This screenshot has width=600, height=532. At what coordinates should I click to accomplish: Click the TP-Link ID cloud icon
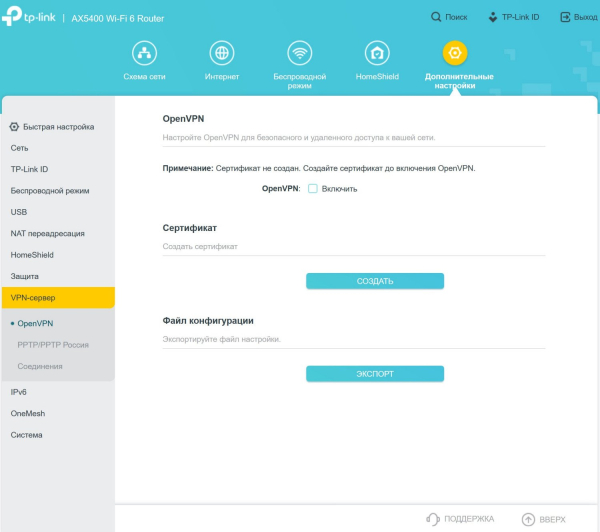493,17
